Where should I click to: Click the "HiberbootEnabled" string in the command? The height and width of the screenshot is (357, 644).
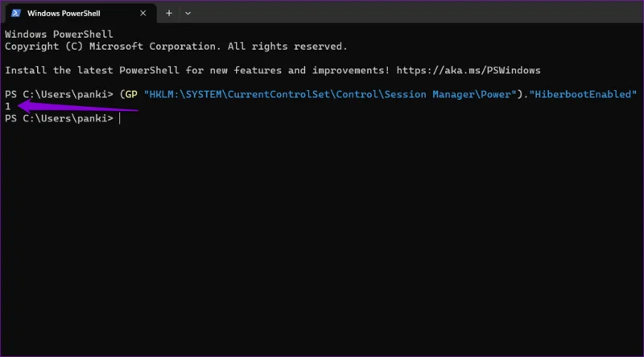click(x=583, y=94)
